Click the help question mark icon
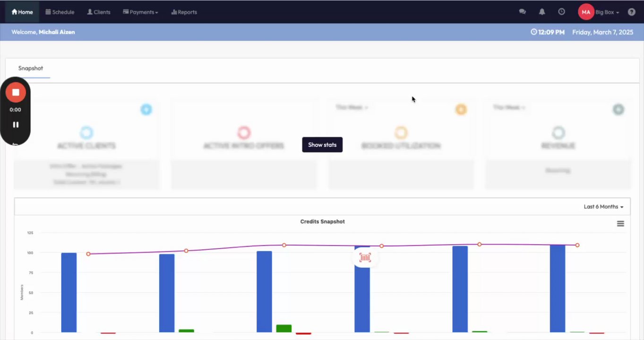The width and height of the screenshot is (644, 340). pos(632,12)
